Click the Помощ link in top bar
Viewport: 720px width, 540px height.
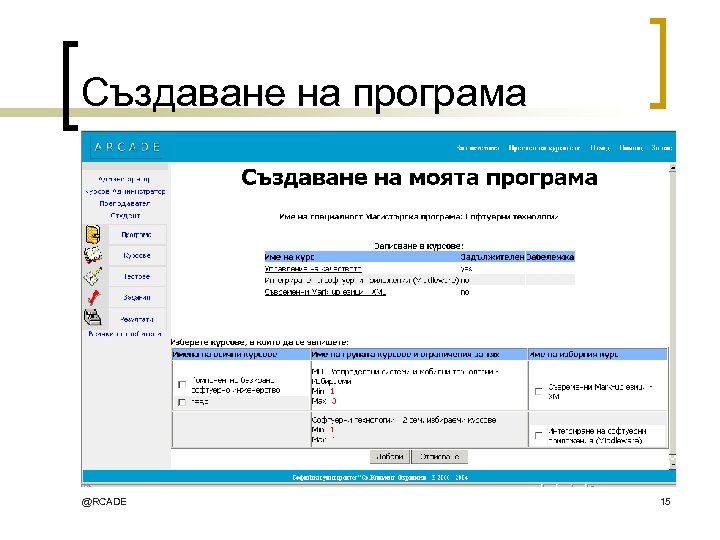coord(631,148)
